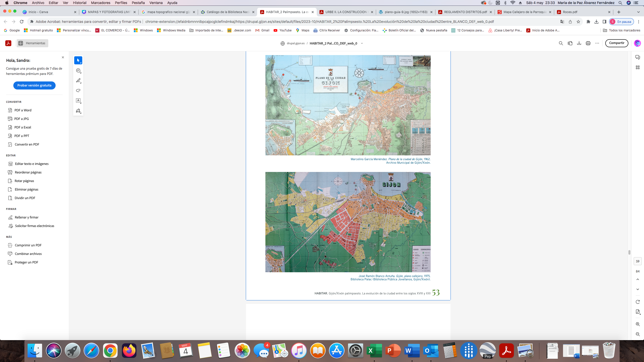Viewport: 644px width, 362px height.
Task: Click the Compartir button
Action: coord(617,43)
